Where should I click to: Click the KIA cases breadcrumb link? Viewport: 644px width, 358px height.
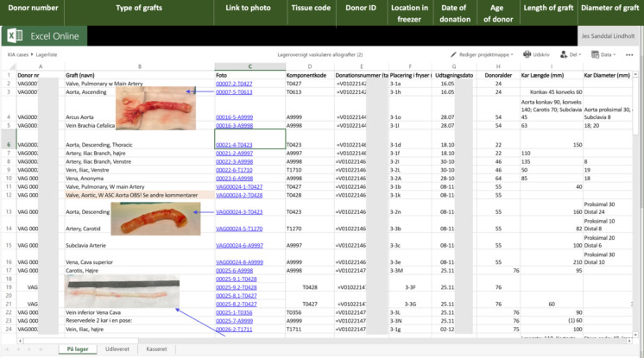pyautogui.click(x=19, y=53)
